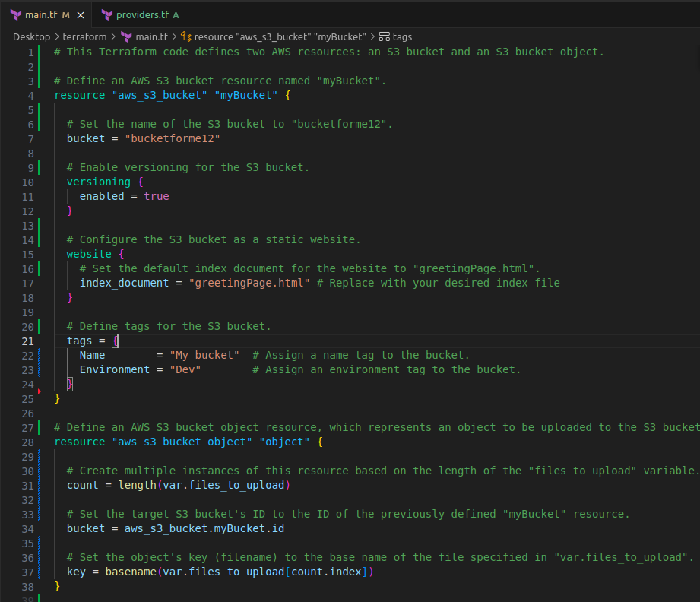Open the main.tf breadcrumb dropdown
The width and height of the screenshot is (700, 602).
(x=151, y=36)
